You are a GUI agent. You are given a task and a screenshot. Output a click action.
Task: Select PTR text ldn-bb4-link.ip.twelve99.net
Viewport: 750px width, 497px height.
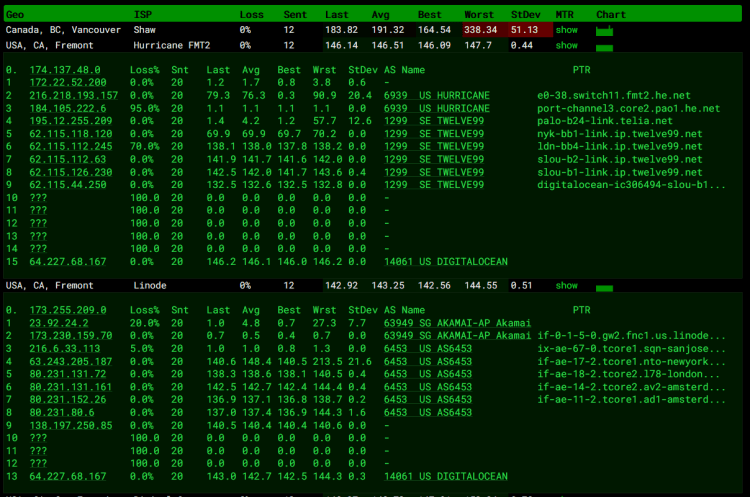click(620, 146)
